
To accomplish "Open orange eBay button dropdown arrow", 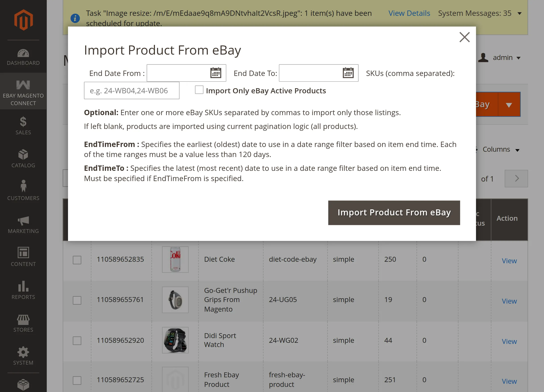I will click(509, 104).
